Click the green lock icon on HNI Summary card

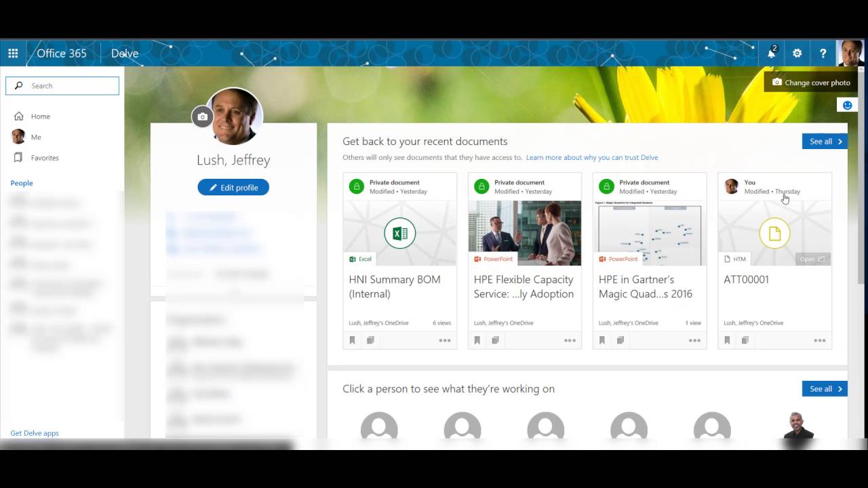(x=356, y=186)
